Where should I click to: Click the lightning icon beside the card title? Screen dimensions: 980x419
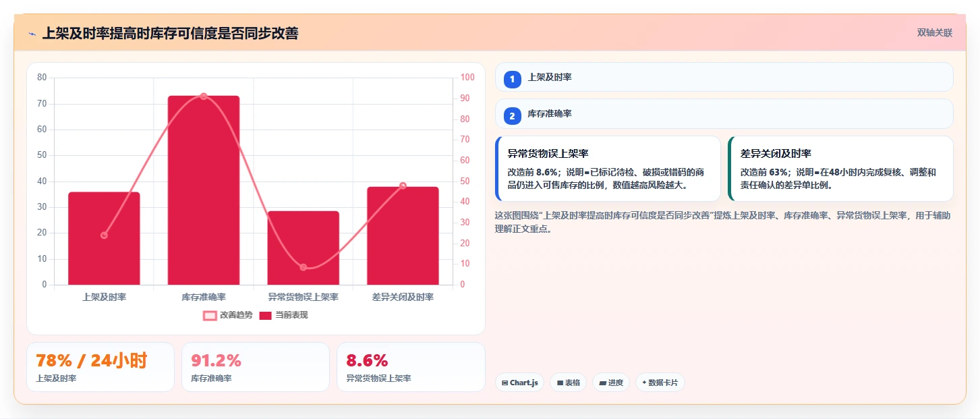pyautogui.click(x=32, y=33)
